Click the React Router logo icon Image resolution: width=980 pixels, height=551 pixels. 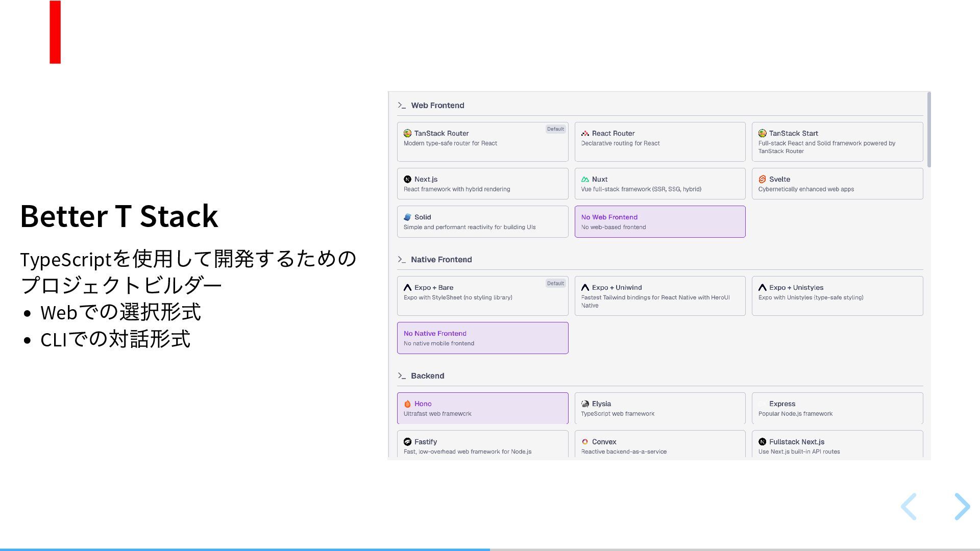point(585,133)
